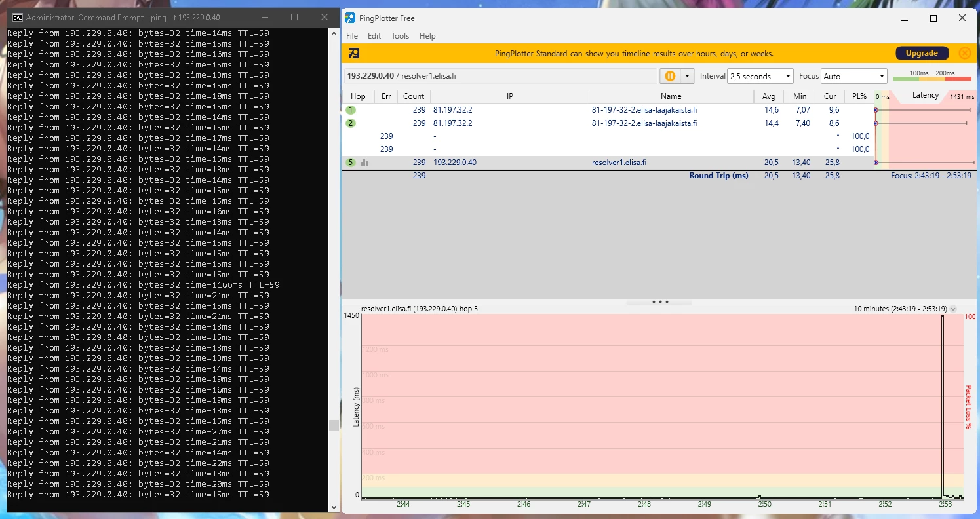Open the Focus dropdown set to Auto
The image size is (980, 519).
(854, 76)
